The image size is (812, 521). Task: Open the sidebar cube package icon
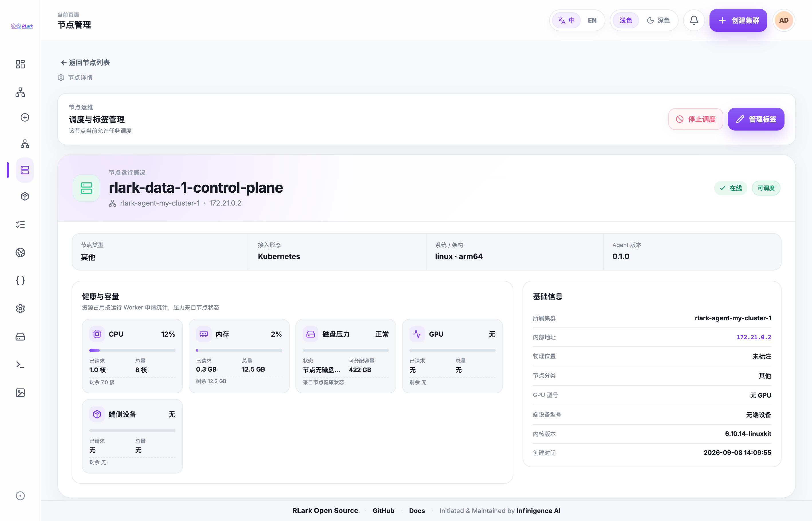(x=25, y=197)
